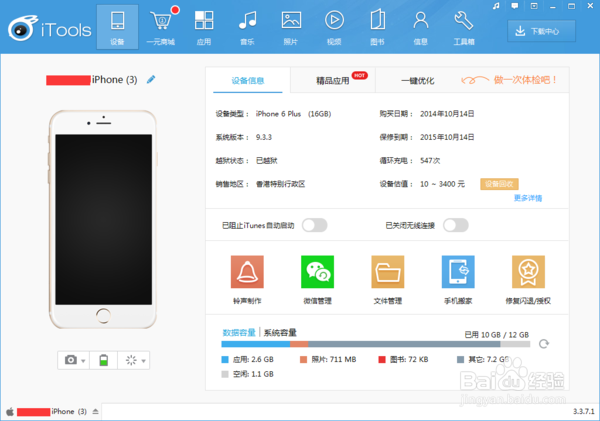600x421 pixels.
Task: Click the music note icon in title bar
Action: [496, 6]
